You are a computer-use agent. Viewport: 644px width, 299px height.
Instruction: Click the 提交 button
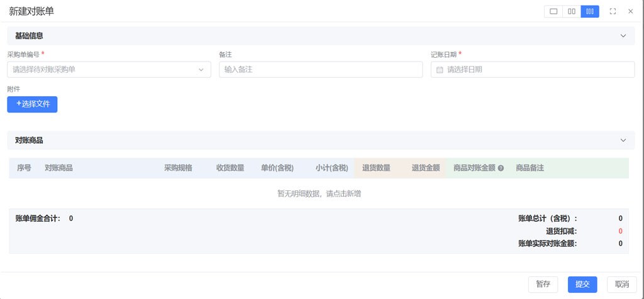(582, 284)
